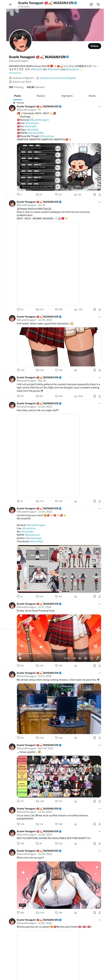Toggle fullscreen on the food video
Screen dimensions: 110x980
click(97, 658)
